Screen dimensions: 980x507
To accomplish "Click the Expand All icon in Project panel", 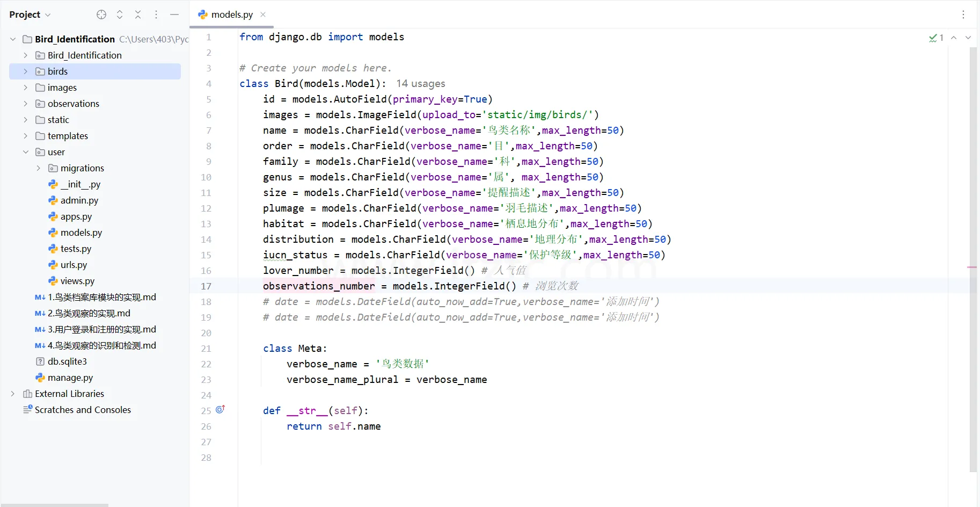I will (x=120, y=15).
